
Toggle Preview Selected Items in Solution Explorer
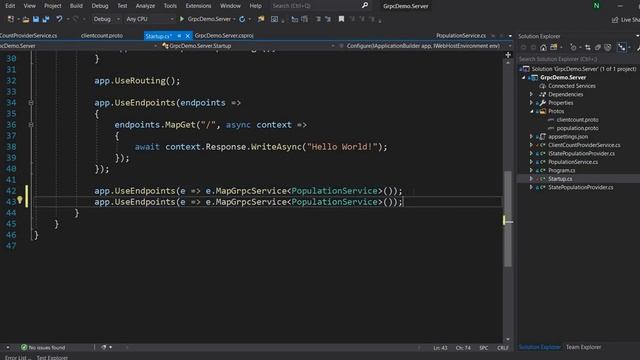pos(622,48)
